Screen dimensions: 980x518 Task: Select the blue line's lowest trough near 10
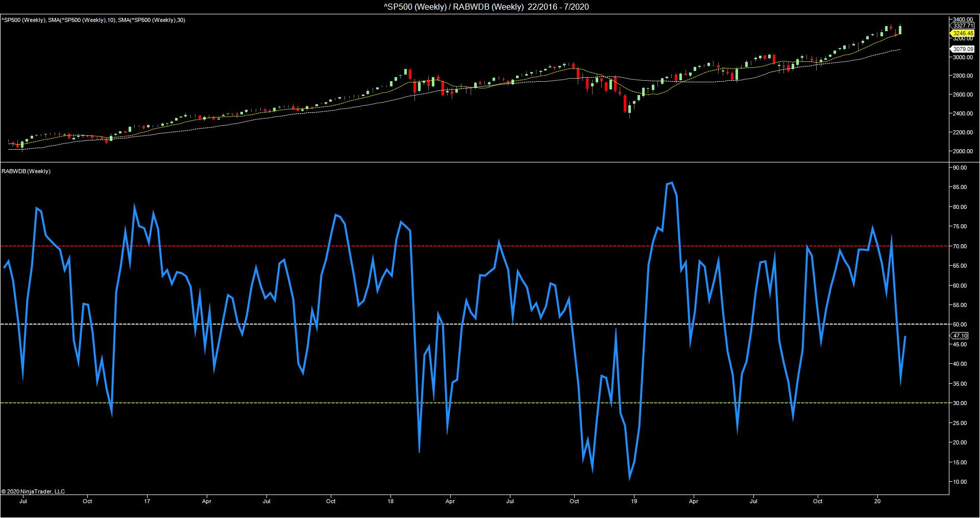pyautogui.click(x=629, y=479)
